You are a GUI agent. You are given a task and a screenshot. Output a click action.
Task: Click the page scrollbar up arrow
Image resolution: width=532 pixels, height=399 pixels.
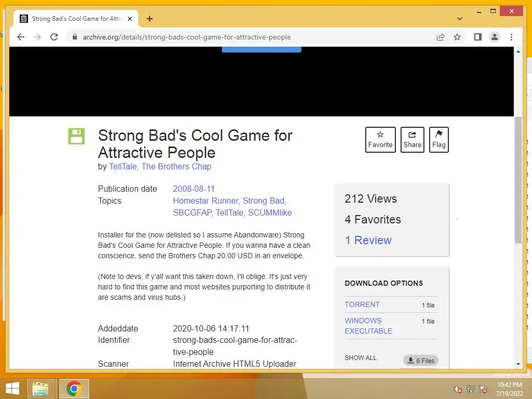click(518, 51)
